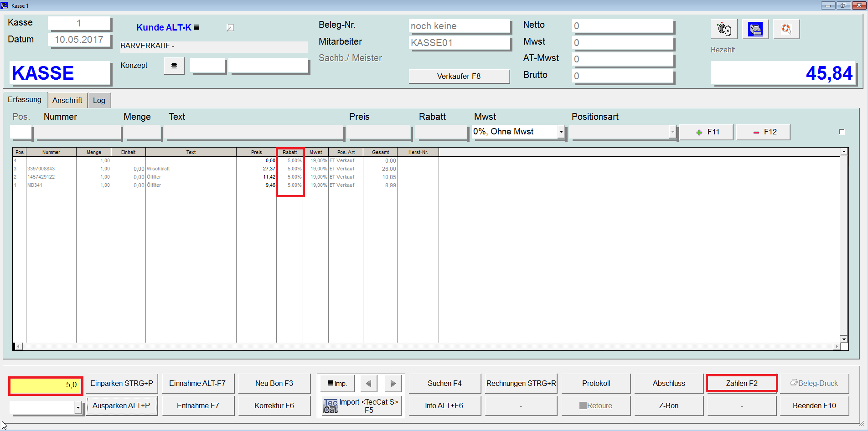Click the table scroll left arrow
Image resolution: width=868 pixels, height=431 pixels.
coord(18,347)
